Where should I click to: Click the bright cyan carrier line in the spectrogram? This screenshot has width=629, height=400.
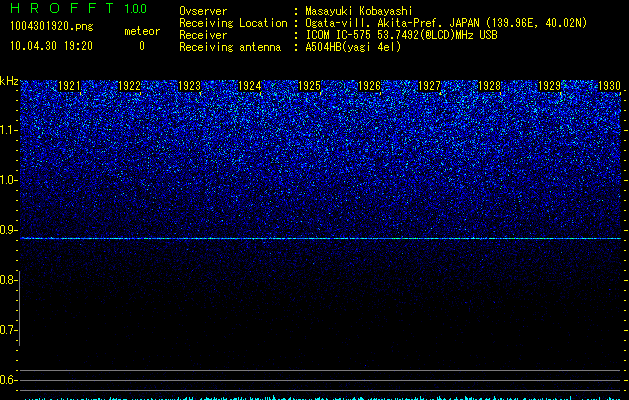(321, 238)
